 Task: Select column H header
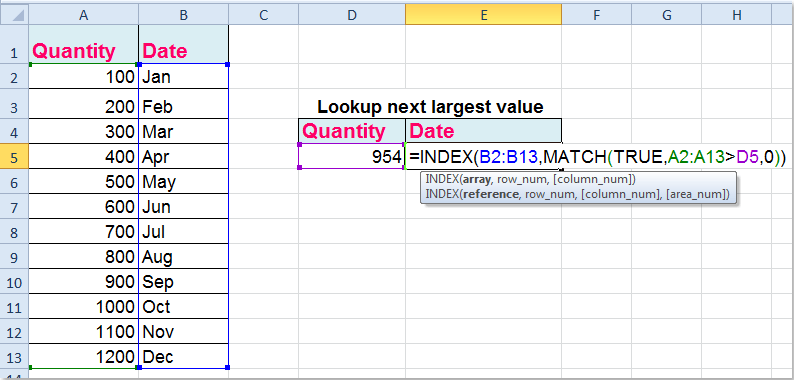click(x=736, y=15)
